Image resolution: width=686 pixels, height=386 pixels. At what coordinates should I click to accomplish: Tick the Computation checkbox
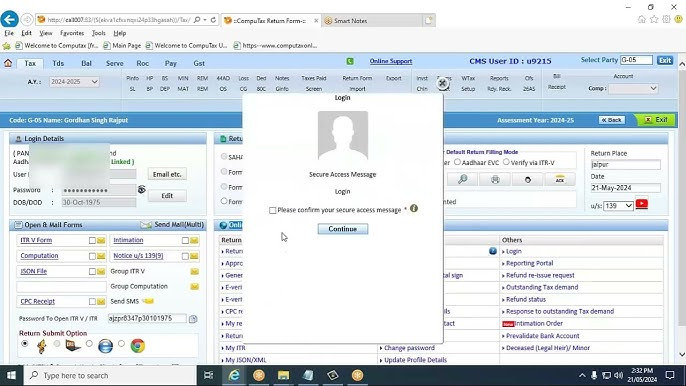point(92,256)
